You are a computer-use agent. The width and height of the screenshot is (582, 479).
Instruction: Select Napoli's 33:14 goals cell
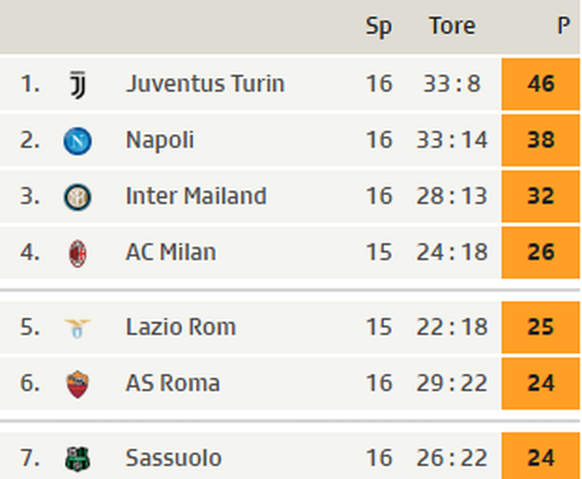coord(452,140)
